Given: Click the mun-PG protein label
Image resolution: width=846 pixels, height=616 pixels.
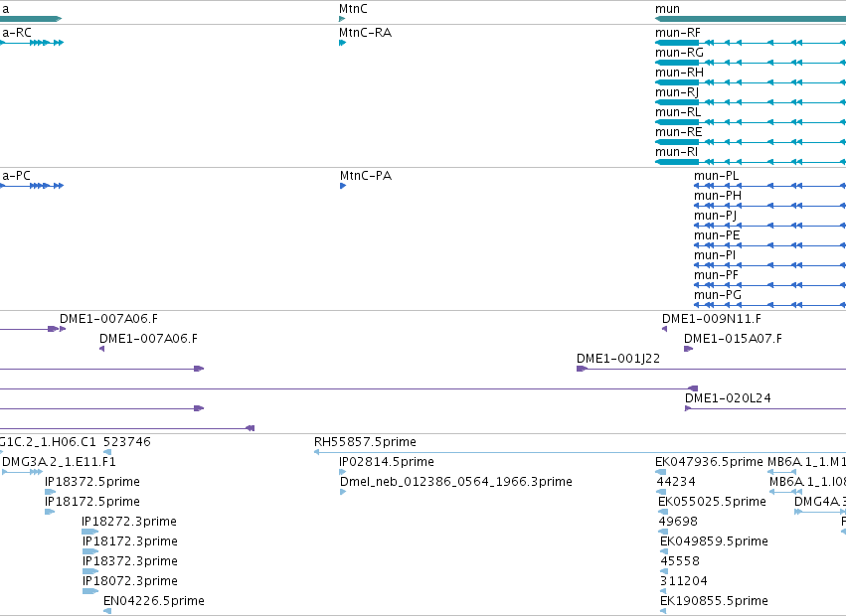Looking at the screenshot, I should 718,294.
